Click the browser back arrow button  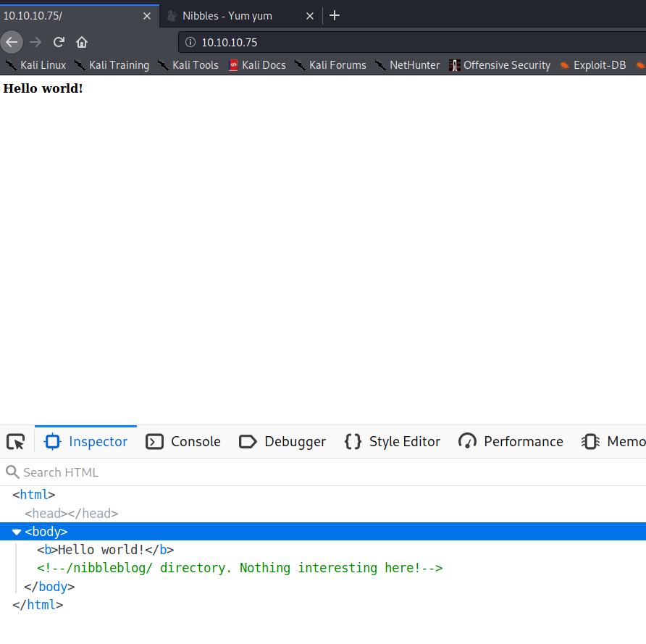tap(12, 42)
